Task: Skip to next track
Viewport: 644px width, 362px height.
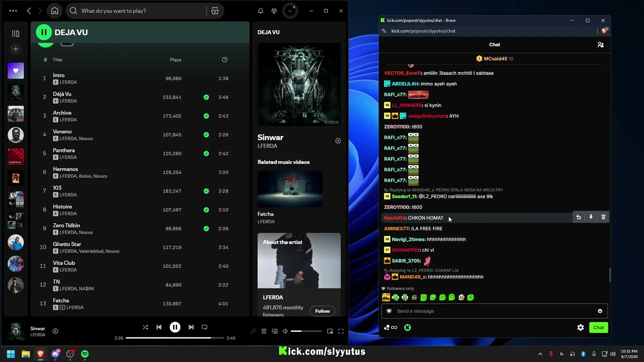Action: tap(191, 327)
